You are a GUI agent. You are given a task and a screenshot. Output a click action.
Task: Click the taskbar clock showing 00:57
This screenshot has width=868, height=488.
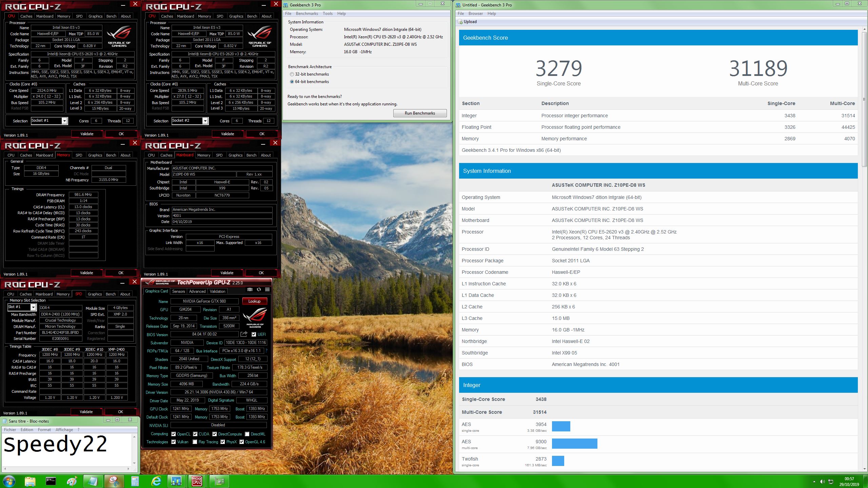(x=849, y=482)
